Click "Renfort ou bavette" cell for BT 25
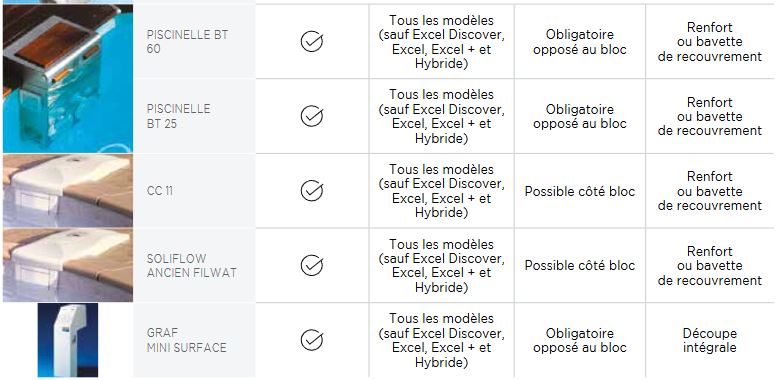 710,116
